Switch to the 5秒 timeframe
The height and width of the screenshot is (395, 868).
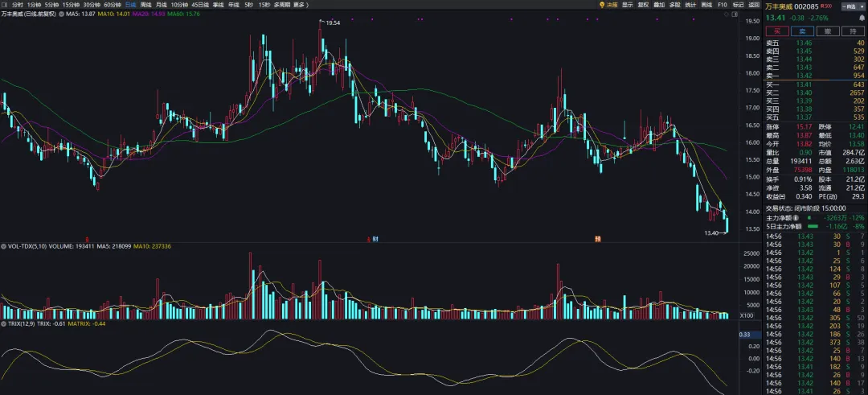tap(248, 5)
